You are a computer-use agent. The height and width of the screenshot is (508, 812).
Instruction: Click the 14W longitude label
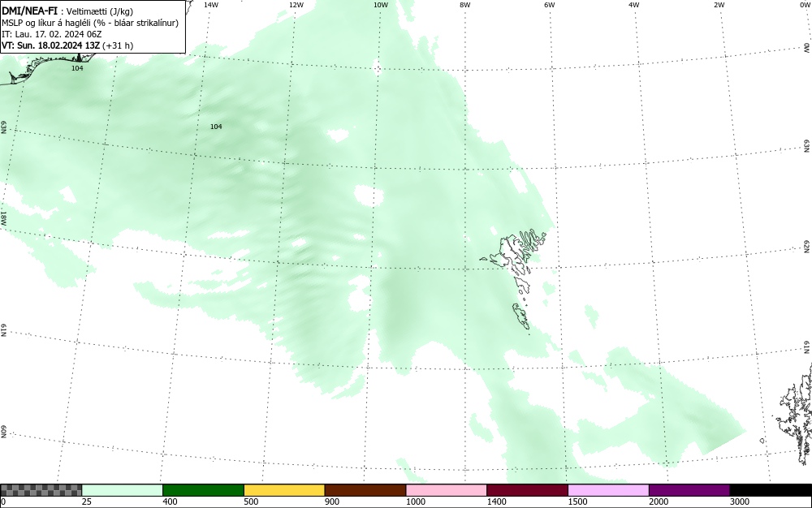click(x=211, y=5)
